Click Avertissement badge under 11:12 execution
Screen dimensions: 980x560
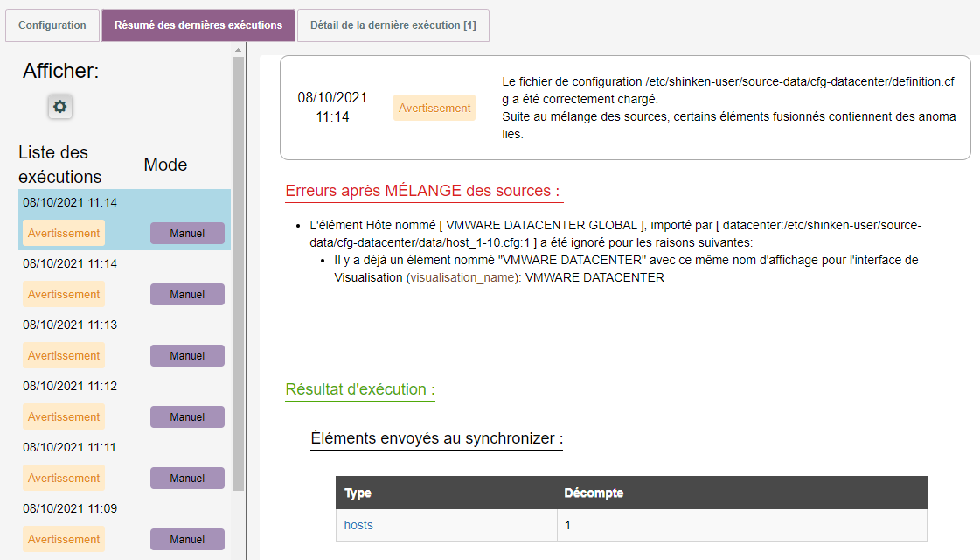64,417
